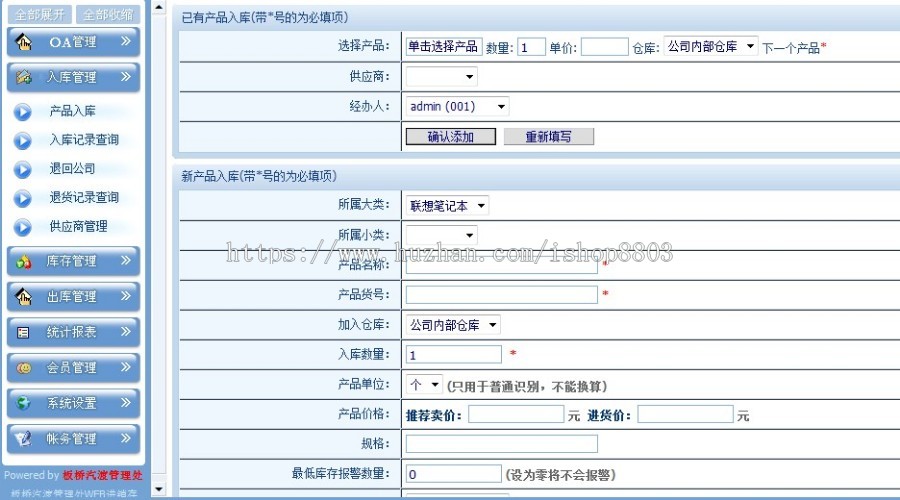Click the 单价 input field

coord(605,47)
